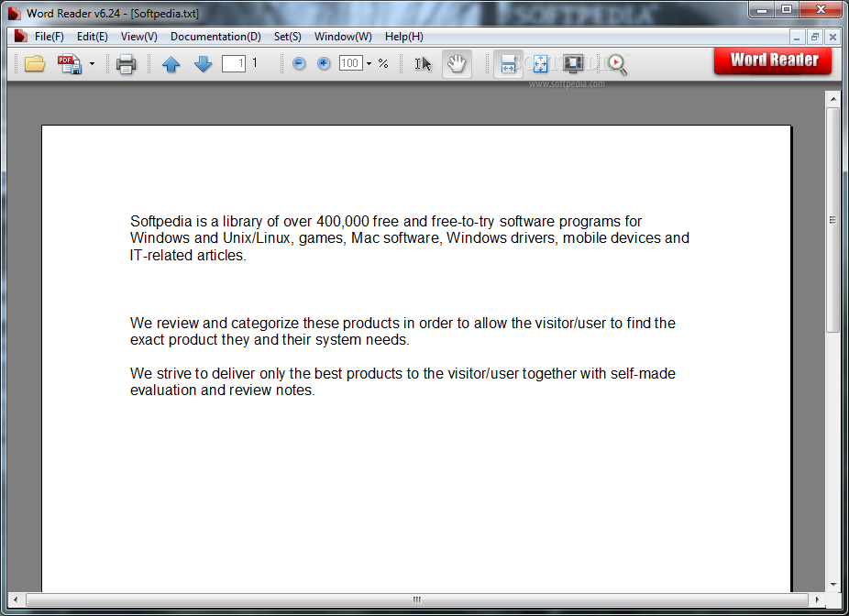This screenshot has width=849, height=616.
Task: Toggle fit whole page view
Action: click(540, 64)
